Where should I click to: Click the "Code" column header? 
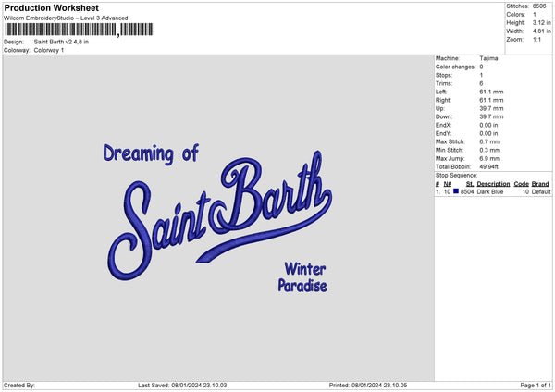(x=522, y=184)
